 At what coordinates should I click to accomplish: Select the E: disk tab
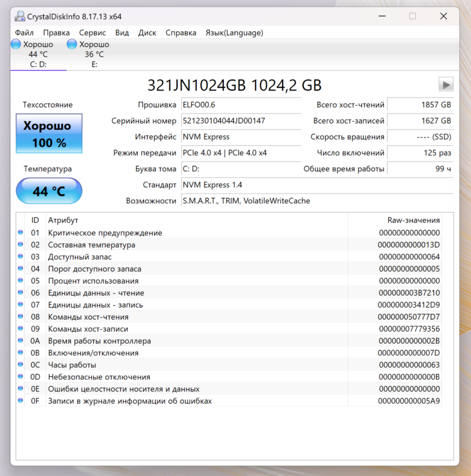(x=94, y=54)
